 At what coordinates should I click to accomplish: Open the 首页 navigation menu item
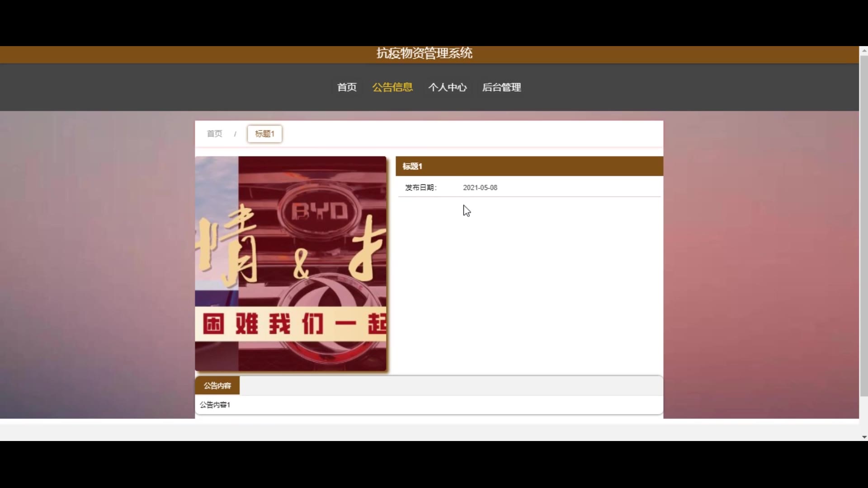pyautogui.click(x=347, y=87)
